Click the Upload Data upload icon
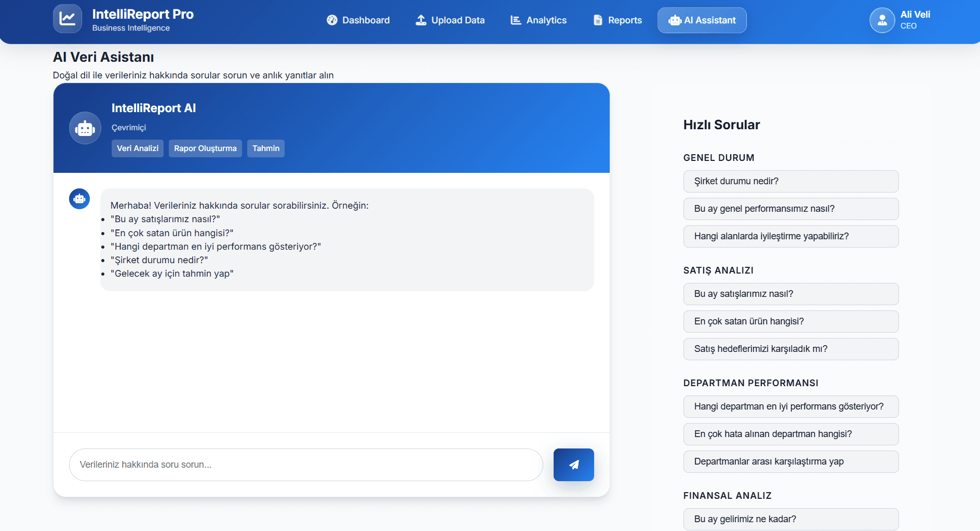Viewport: 980px width, 531px height. pos(421,20)
